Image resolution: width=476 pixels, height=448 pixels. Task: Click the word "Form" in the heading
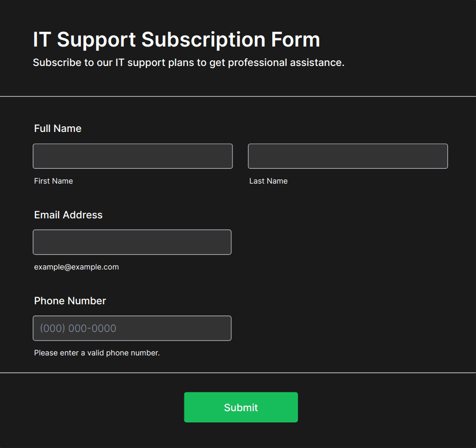click(295, 39)
